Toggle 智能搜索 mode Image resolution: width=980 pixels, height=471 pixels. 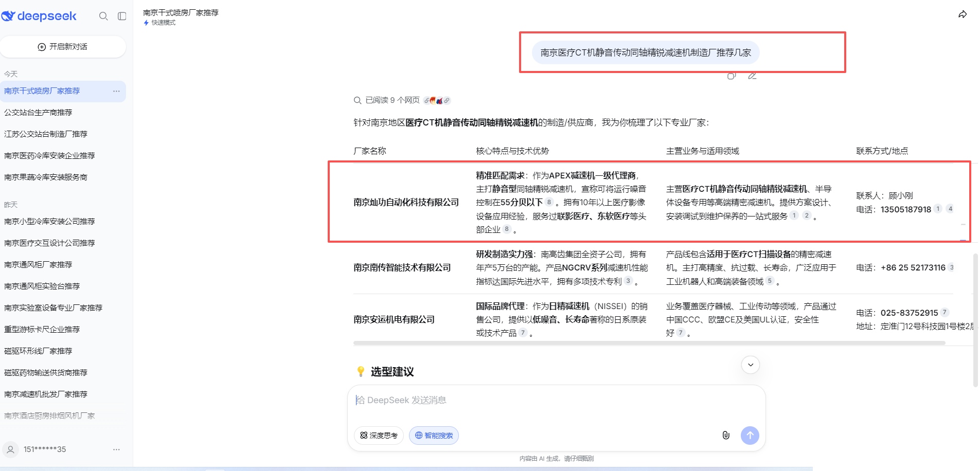[434, 436]
